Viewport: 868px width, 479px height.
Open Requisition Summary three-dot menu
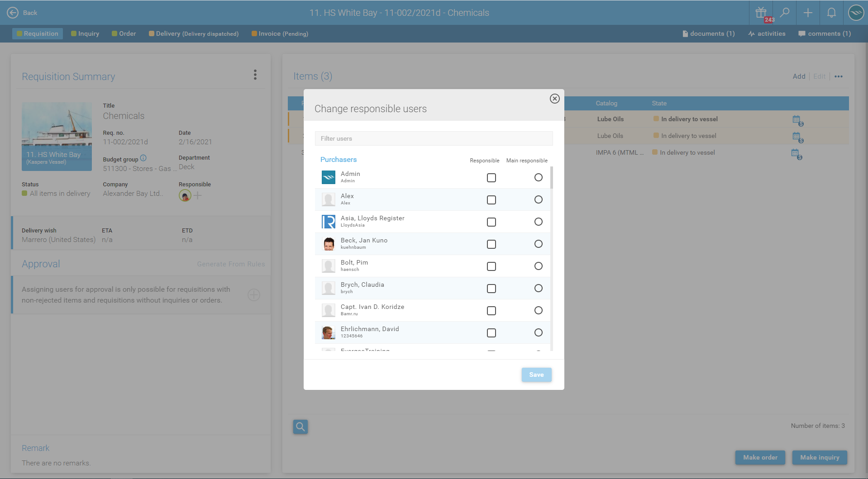(x=255, y=75)
